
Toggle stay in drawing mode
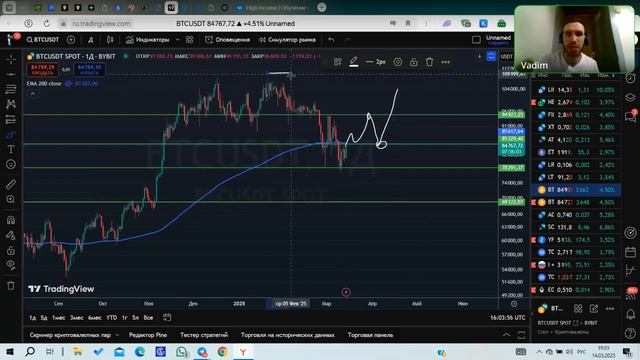coord(11,235)
